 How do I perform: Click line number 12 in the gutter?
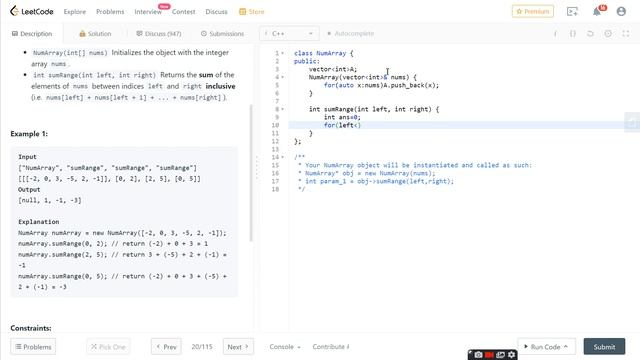pos(276,141)
